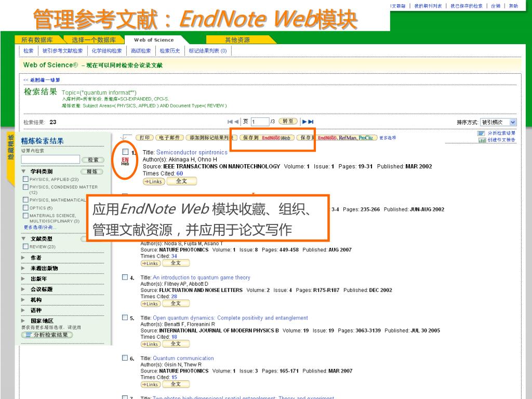Check the MATERIALS SCIENCE, MULTIDISCIPLINARY filter
532x399 pixels.
coord(25,216)
